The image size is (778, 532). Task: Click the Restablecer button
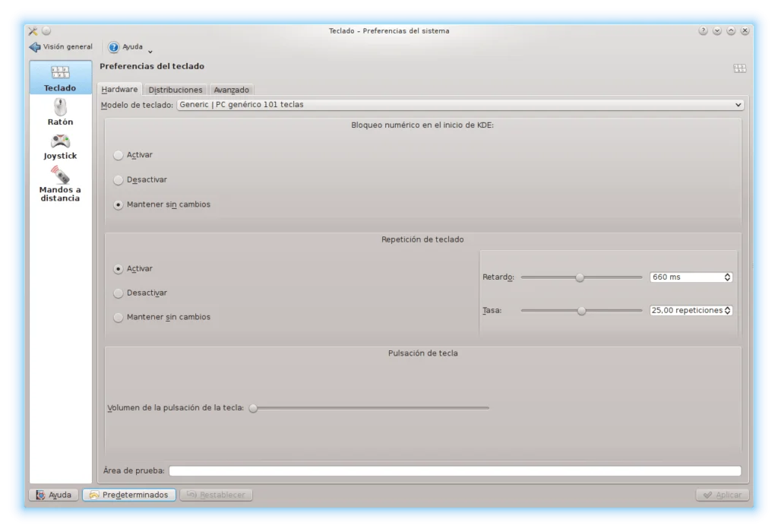click(217, 495)
